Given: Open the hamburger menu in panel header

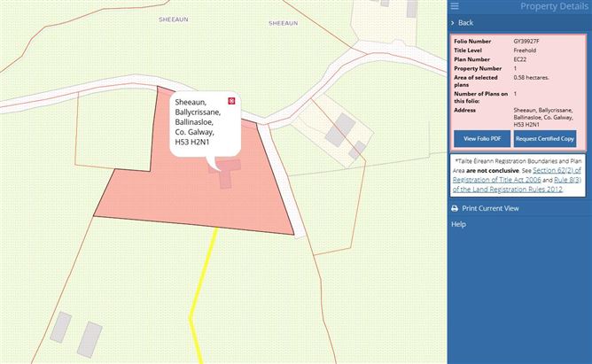Looking at the screenshot, I should (455, 6).
